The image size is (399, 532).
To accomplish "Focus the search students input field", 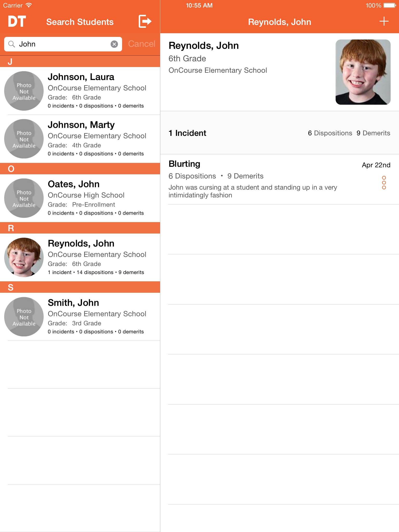I will pos(63,44).
